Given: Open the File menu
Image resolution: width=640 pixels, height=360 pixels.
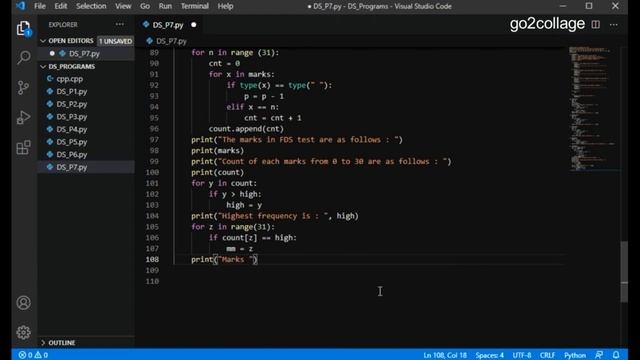Looking at the screenshot, I should coord(40,6).
